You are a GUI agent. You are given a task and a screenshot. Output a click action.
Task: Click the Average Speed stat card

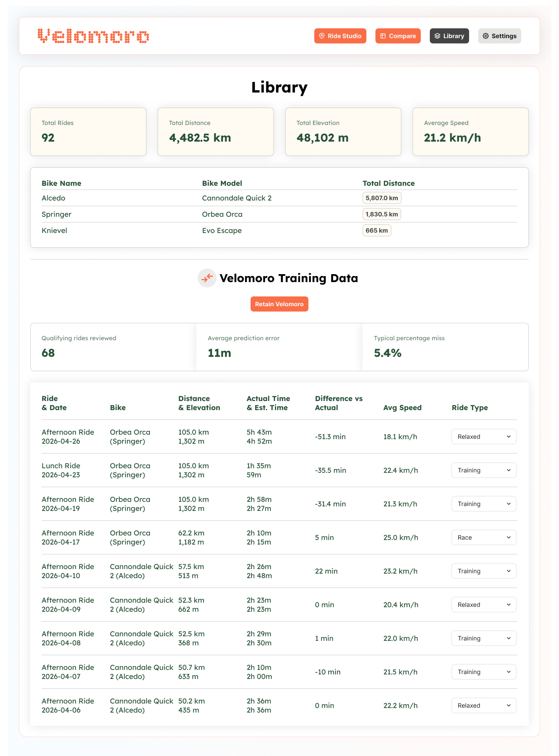click(470, 132)
